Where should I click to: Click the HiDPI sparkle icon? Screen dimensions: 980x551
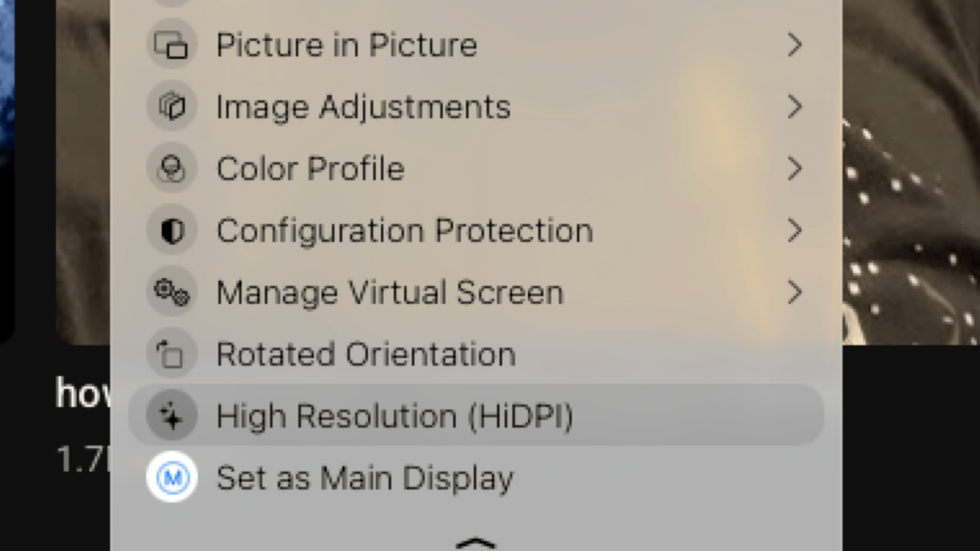171,416
